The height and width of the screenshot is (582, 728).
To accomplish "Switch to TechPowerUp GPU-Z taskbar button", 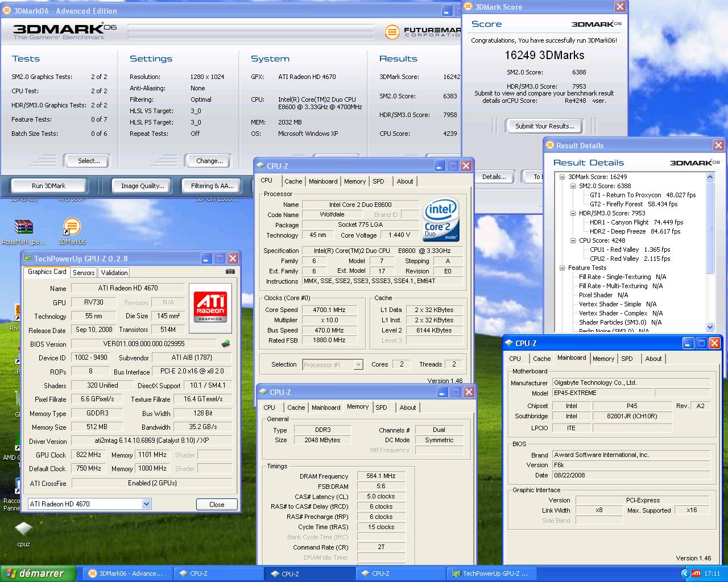I will pyautogui.click(x=490, y=573).
